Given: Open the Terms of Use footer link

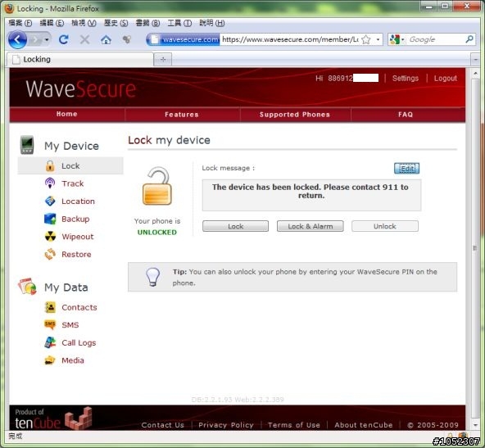Looking at the screenshot, I should [x=294, y=425].
